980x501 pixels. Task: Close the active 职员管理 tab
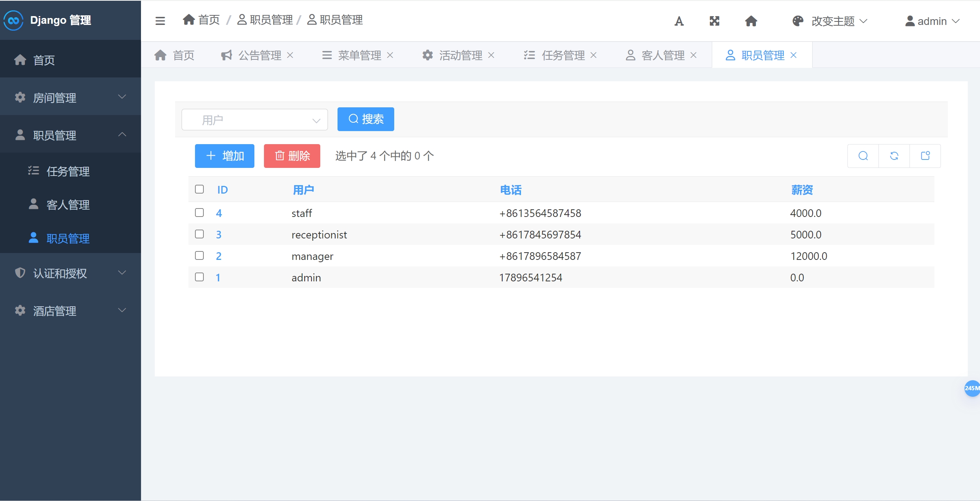(793, 55)
